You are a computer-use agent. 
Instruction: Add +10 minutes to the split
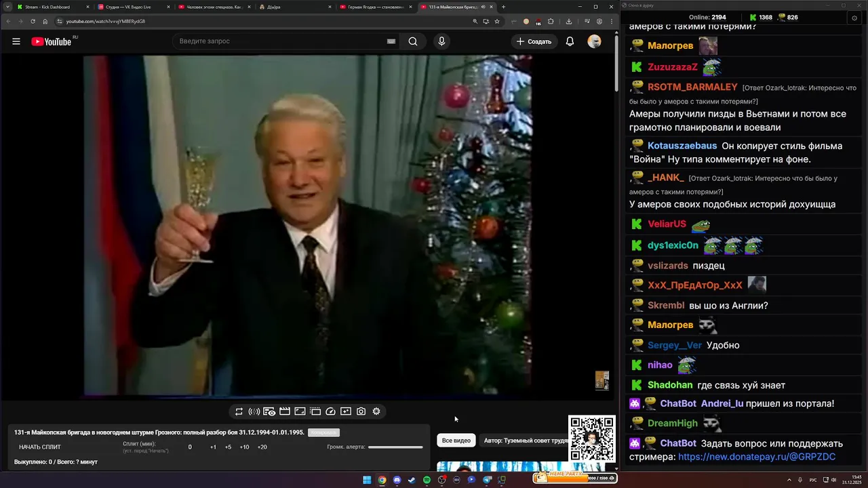(x=244, y=447)
